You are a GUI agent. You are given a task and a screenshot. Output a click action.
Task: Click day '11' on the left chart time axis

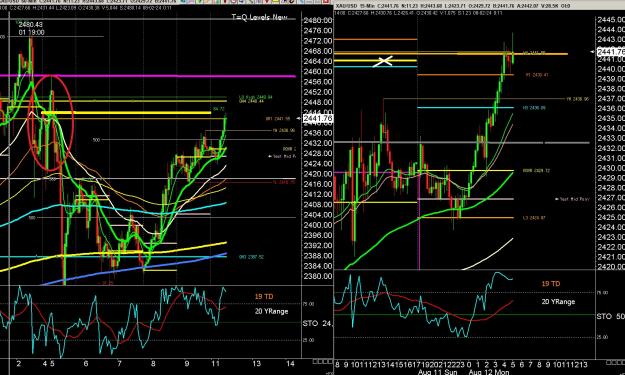point(215,363)
